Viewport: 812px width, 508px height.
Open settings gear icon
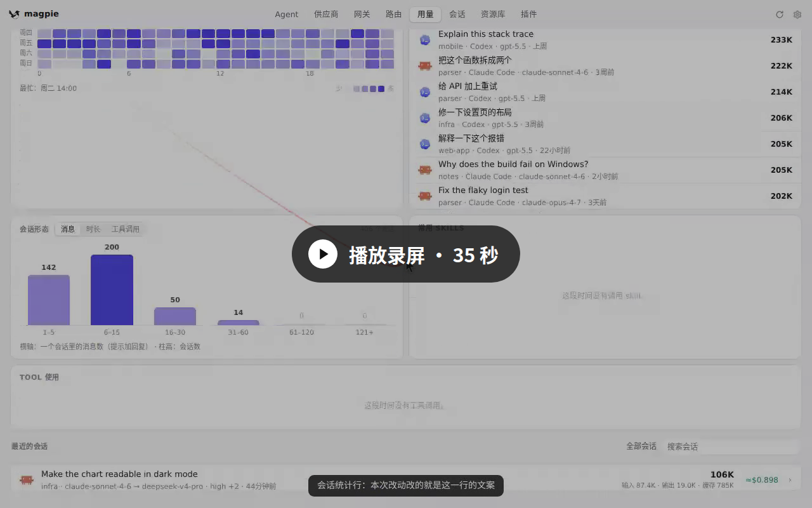click(x=797, y=14)
